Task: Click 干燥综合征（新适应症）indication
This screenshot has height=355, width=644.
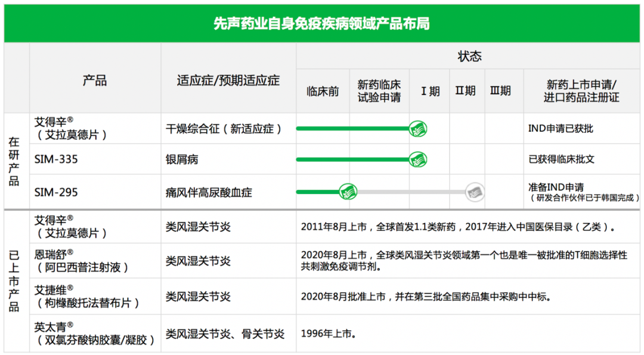Action: point(224,129)
